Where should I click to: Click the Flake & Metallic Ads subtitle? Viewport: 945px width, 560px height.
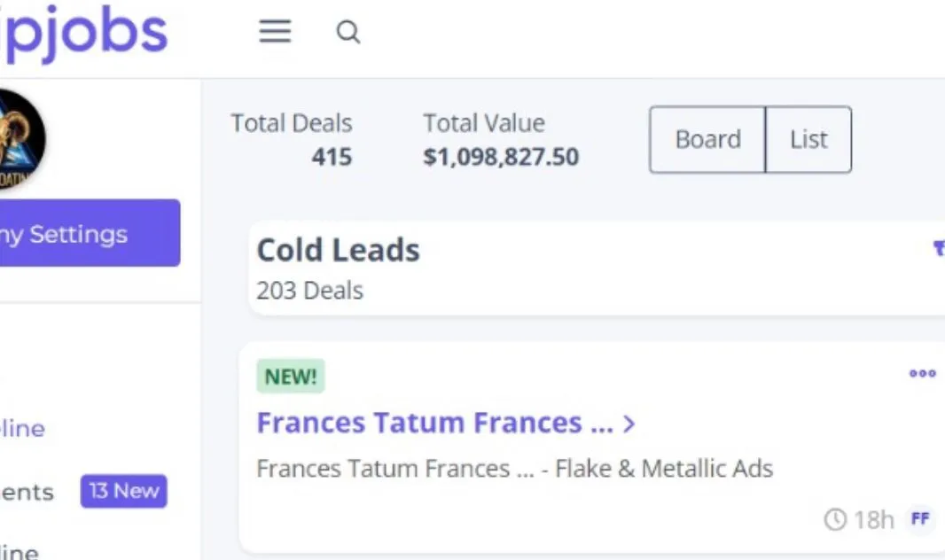tap(663, 469)
